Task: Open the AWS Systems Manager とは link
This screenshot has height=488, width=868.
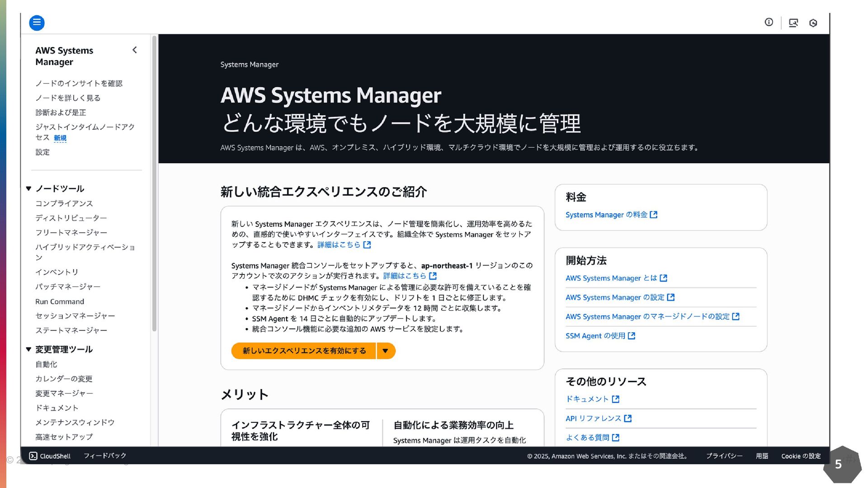Action: pos(611,278)
